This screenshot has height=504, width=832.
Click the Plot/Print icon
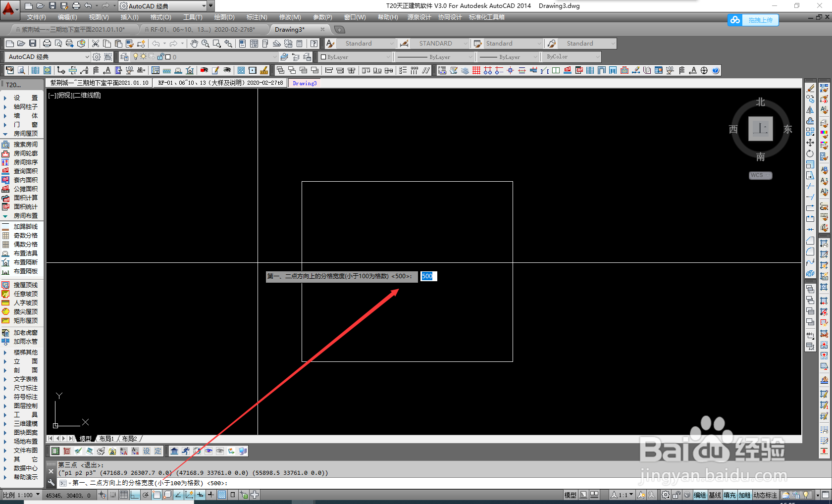click(47, 44)
